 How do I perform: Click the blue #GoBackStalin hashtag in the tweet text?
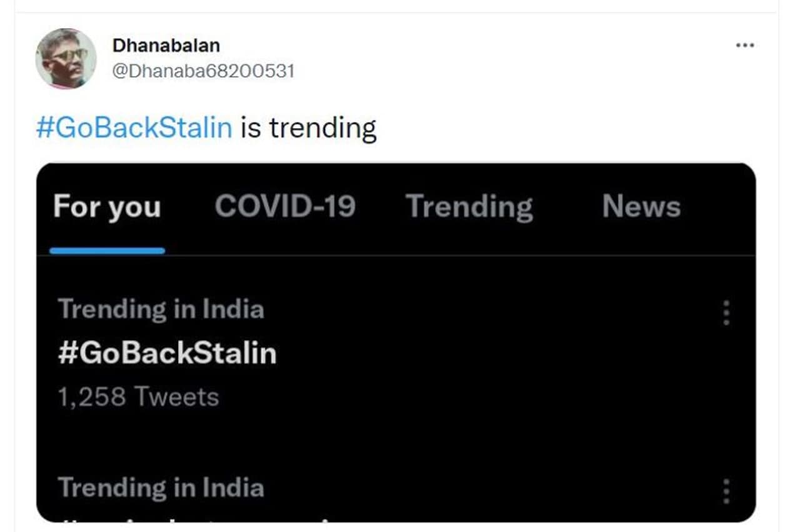click(x=134, y=128)
